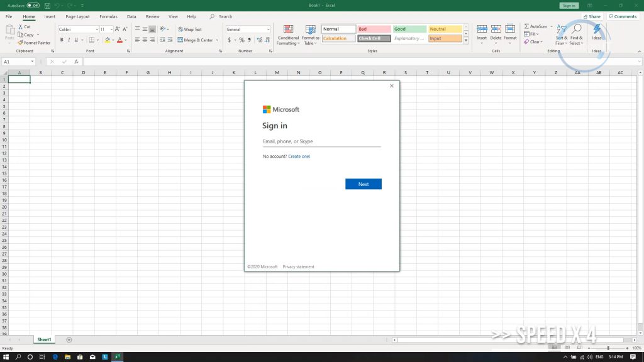Switch to the Data tab

(131, 17)
